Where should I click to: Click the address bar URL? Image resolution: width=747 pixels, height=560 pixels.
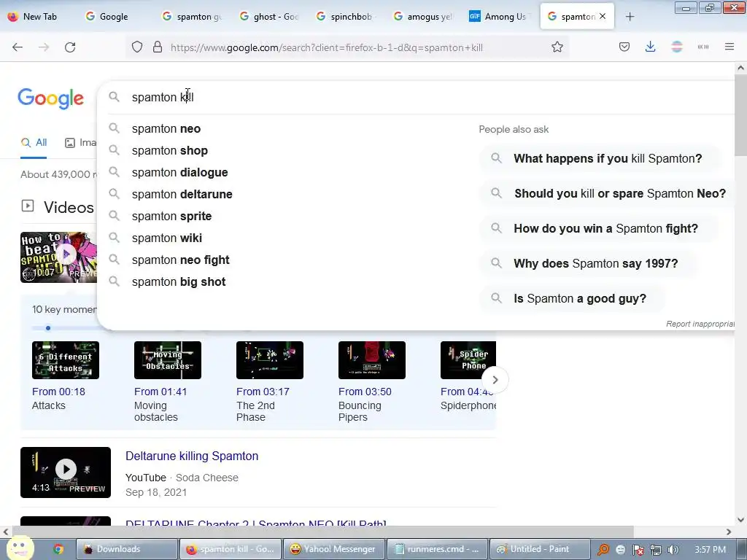pos(326,47)
